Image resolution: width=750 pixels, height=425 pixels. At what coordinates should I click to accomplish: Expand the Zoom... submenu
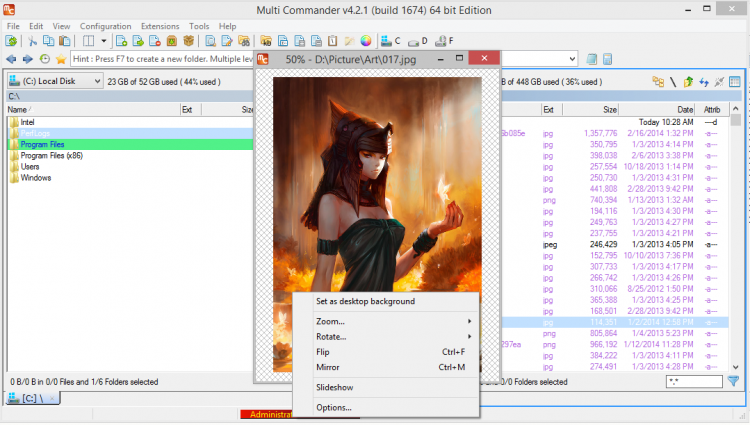pos(386,322)
